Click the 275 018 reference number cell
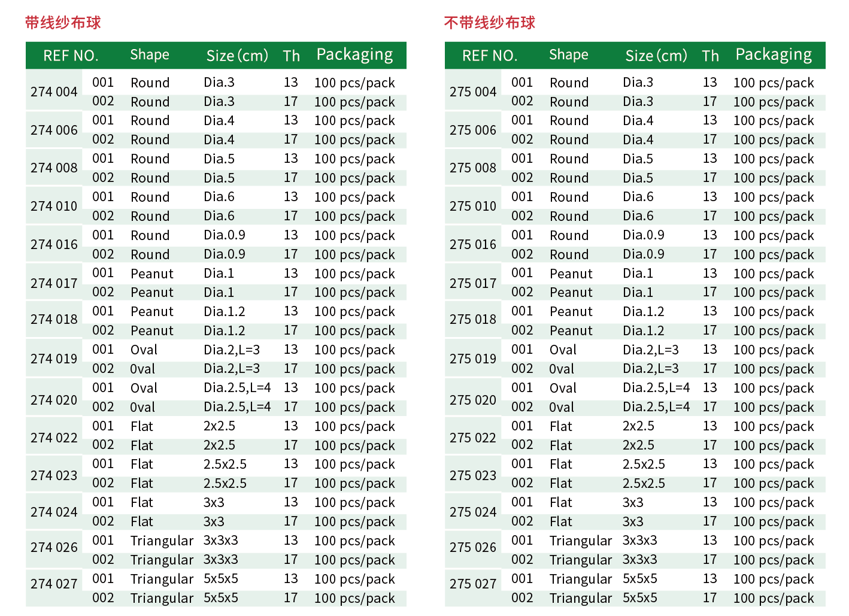 point(473,319)
